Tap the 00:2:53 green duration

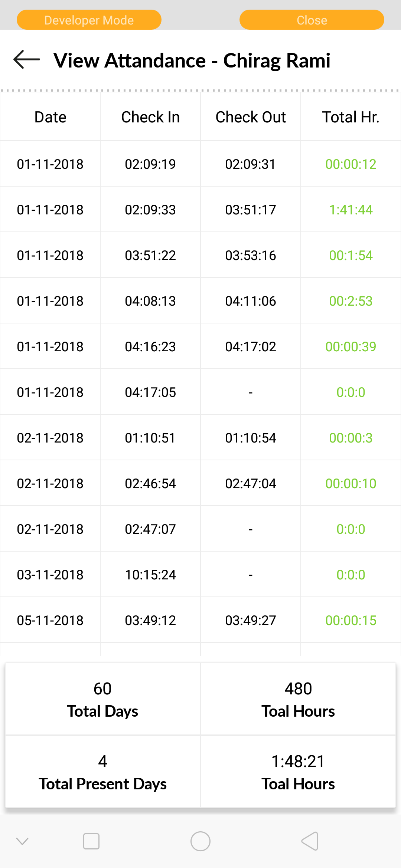pos(351,301)
